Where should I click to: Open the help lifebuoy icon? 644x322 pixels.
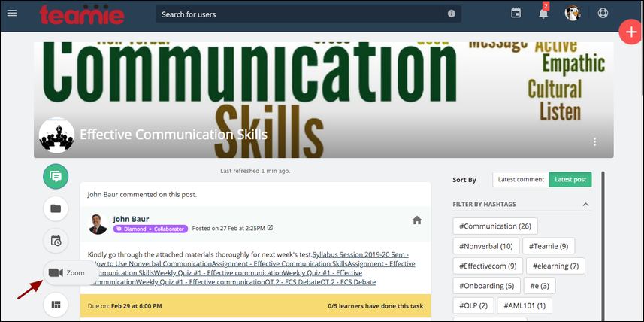(x=603, y=13)
